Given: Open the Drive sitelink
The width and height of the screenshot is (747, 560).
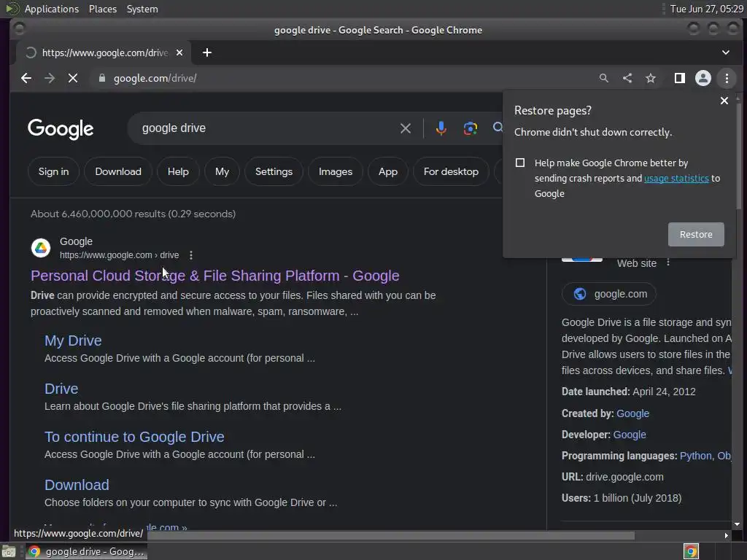Looking at the screenshot, I should click(61, 389).
